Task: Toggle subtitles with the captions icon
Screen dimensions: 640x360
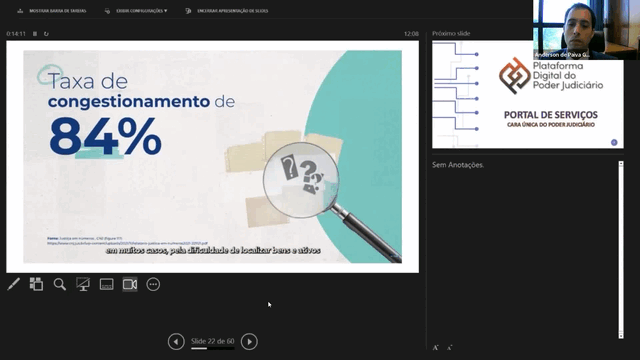Action: (x=107, y=284)
